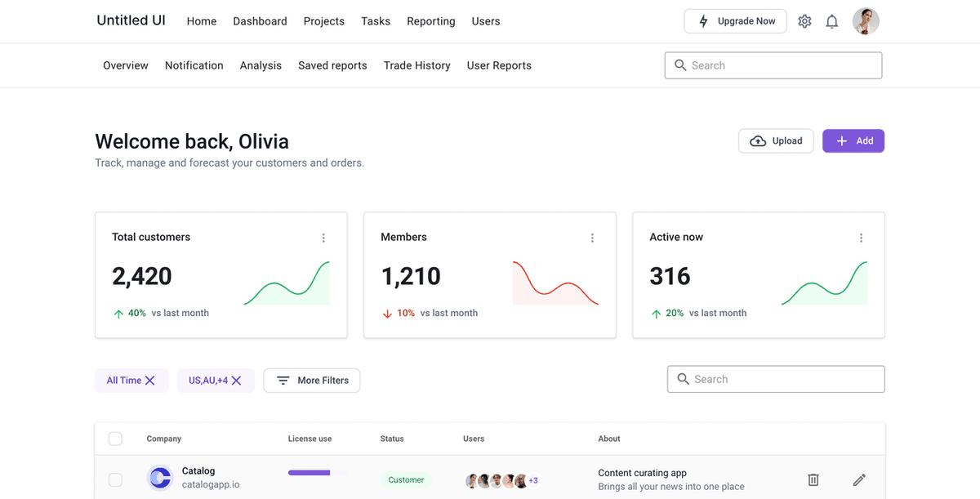Image resolution: width=980 pixels, height=499 pixels.
Task: Open Members card options menu
Action: [x=592, y=238]
